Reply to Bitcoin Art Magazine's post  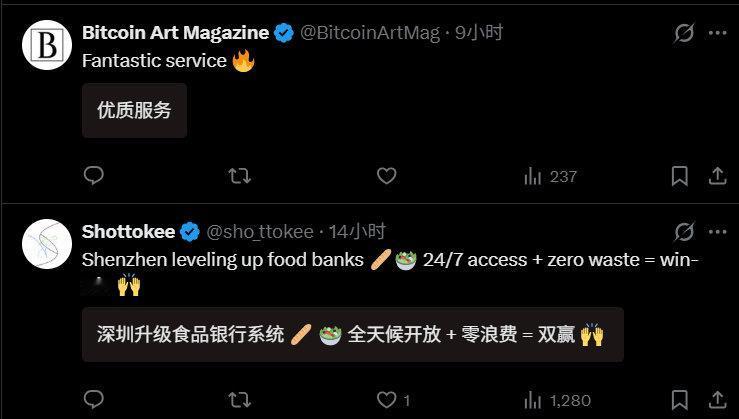pyautogui.click(x=93, y=175)
